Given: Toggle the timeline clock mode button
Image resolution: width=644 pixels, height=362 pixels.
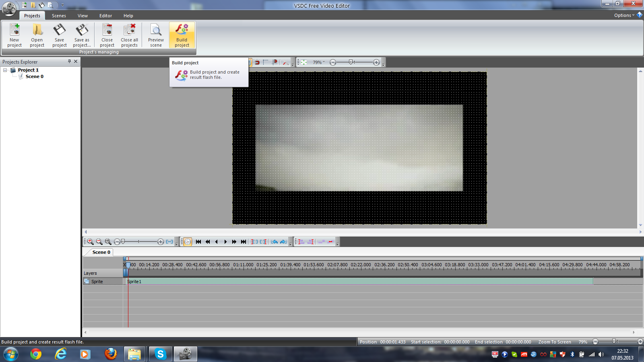Looking at the screenshot, I should coord(188,242).
